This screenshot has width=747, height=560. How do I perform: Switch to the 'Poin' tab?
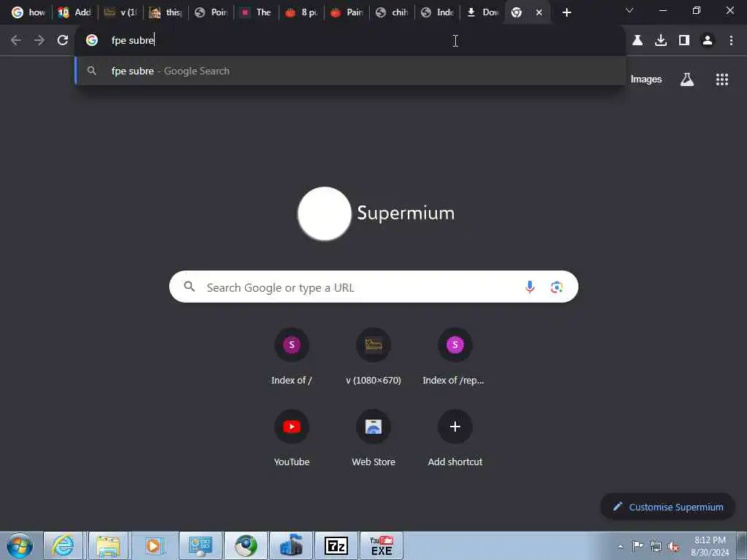click(x=212, y=12)
